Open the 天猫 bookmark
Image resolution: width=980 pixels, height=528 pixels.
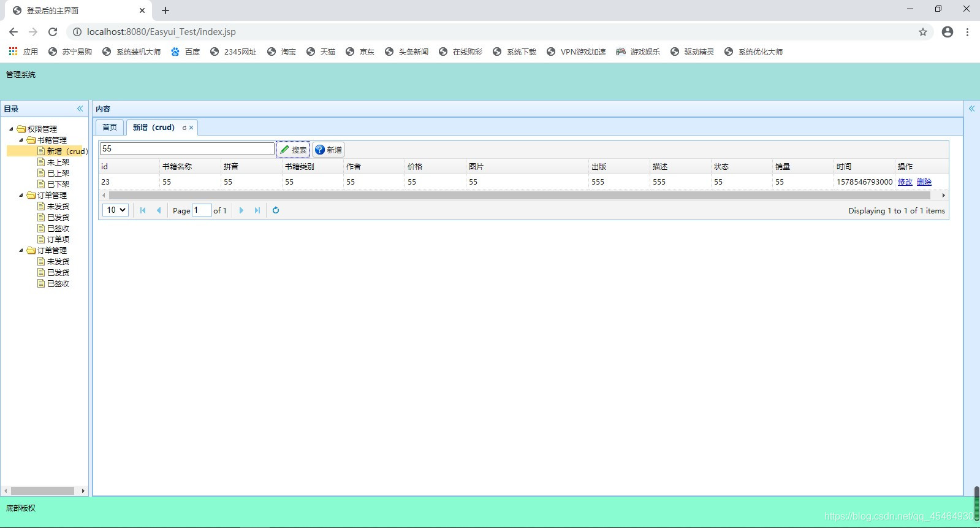321,52
